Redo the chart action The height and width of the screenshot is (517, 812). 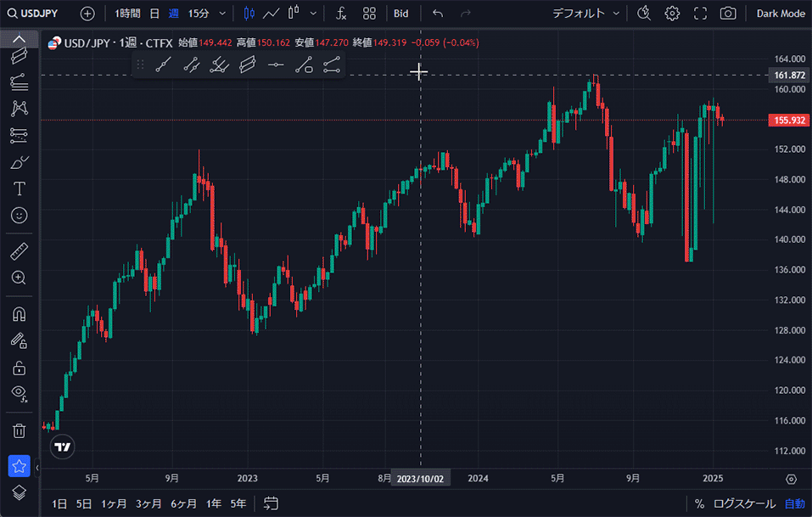[466, 14]
